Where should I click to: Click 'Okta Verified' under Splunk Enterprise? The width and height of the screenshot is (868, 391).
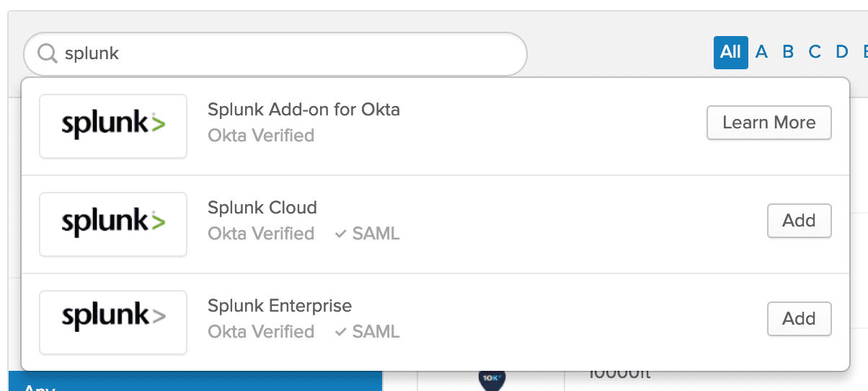261,332
